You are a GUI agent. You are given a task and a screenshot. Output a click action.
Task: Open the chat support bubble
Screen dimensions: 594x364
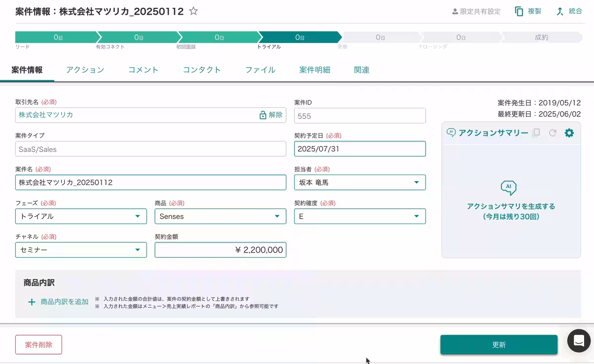578,341
